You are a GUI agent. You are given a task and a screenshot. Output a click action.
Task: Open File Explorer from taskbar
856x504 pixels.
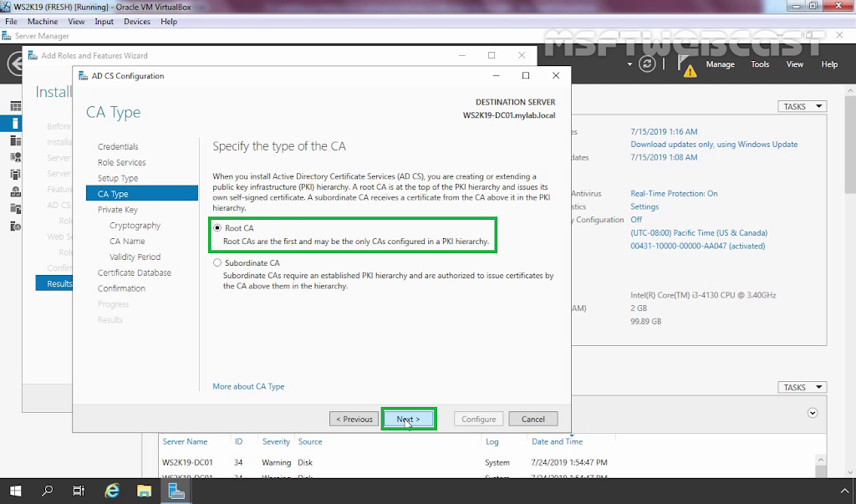coord(144,491)
